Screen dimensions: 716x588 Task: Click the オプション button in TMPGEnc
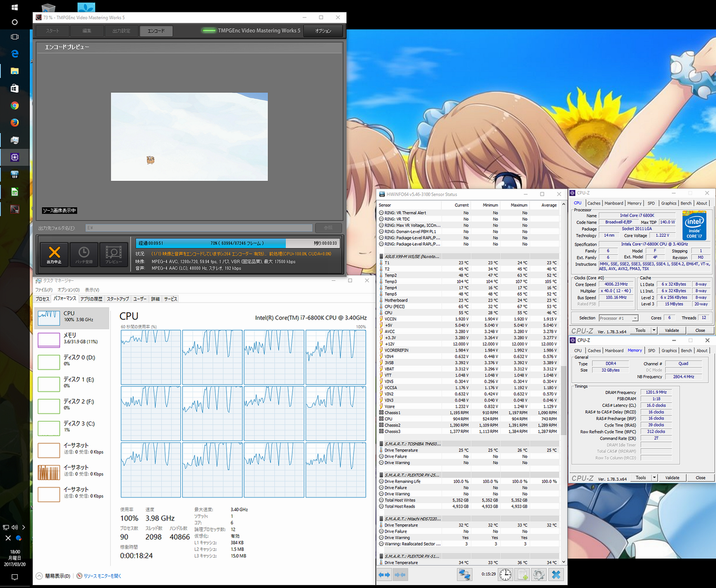click(323, 31)
